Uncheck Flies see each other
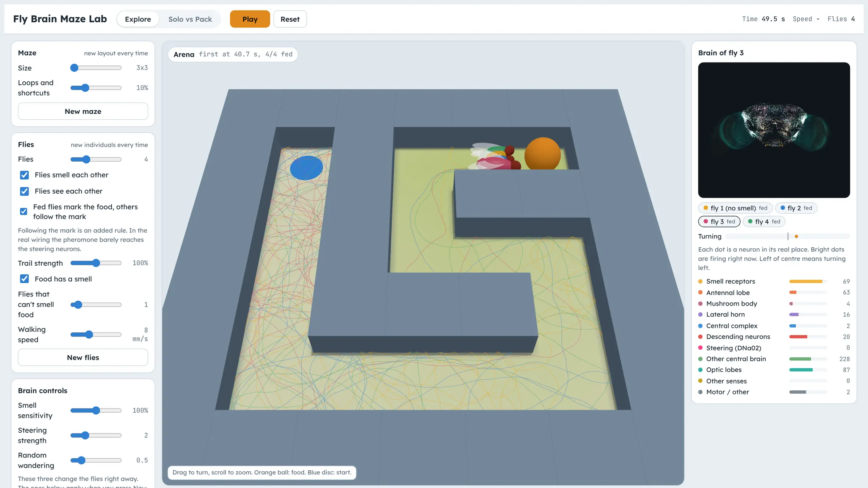The width and height of the screenshot is (868, 488). (x=24, y=191)
